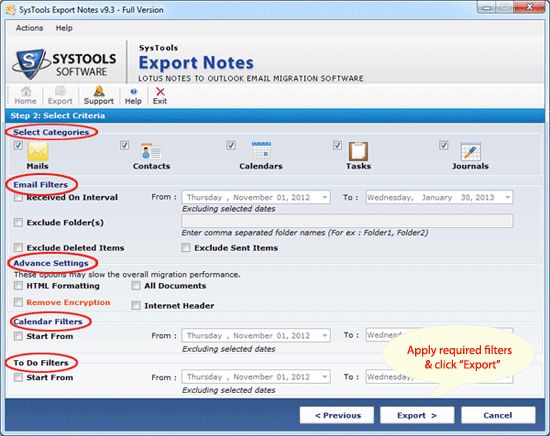Screen dimensions: 550x436
Task: Click 'Excluding selected dates' under Email Filters
Action: click(229, 209)
